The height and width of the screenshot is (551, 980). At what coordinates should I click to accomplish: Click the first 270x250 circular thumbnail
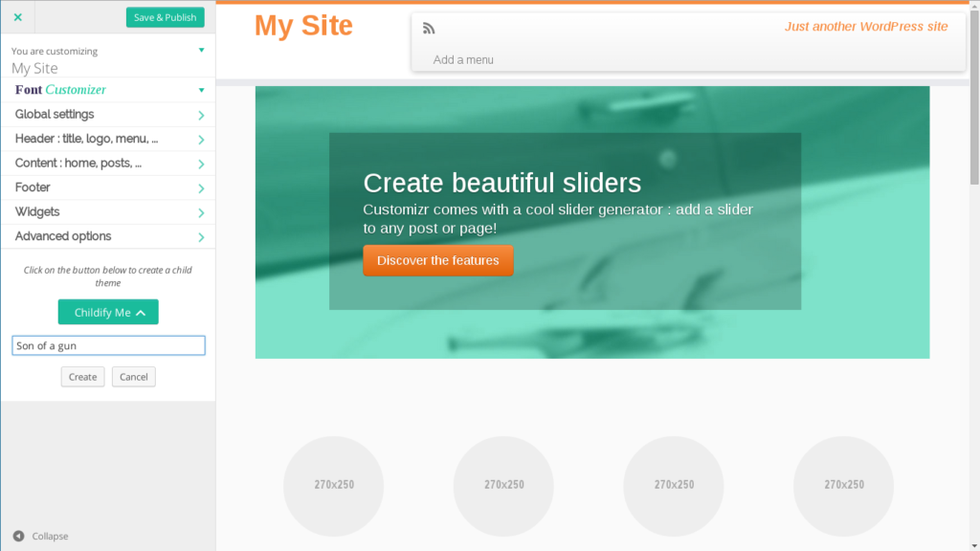[334, 485]
